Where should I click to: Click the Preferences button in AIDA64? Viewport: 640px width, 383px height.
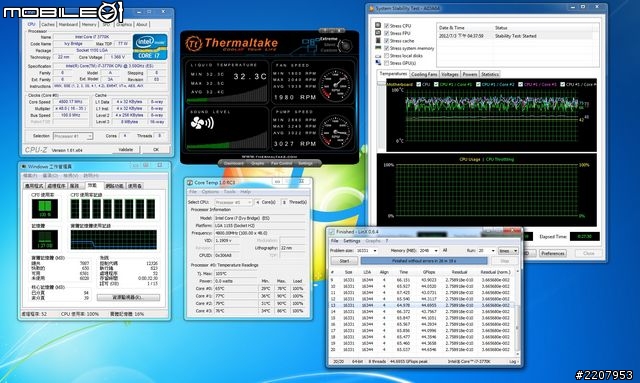coord(553,253)
